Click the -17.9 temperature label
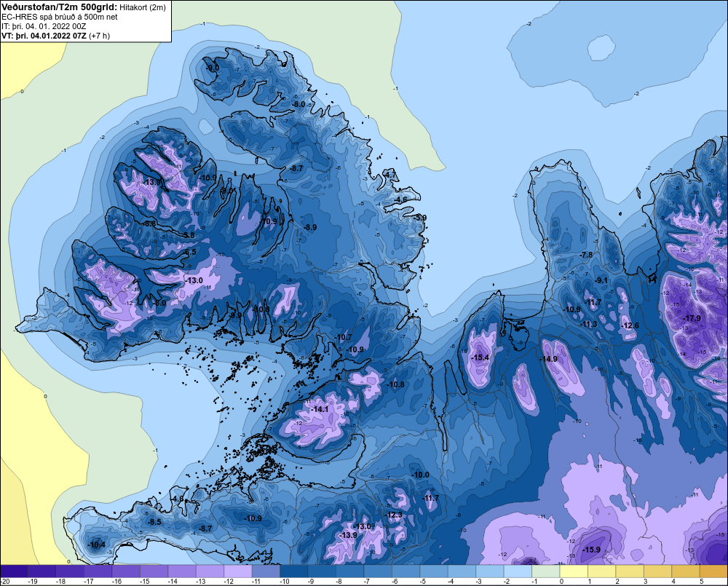 [692, 318]
